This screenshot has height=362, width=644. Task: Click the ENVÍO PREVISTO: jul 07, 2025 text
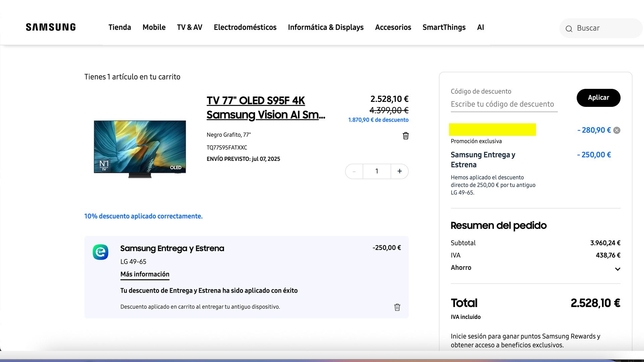click(243, 159)
